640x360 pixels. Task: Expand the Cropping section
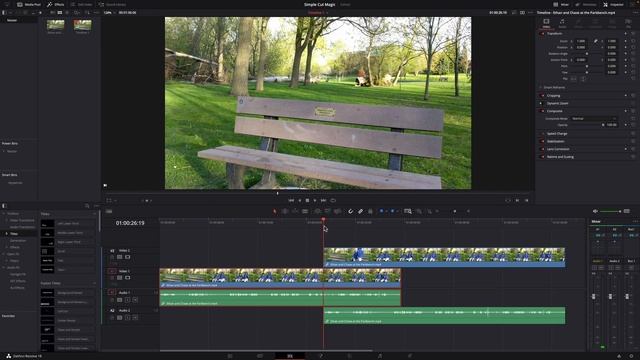pos(553,96)
